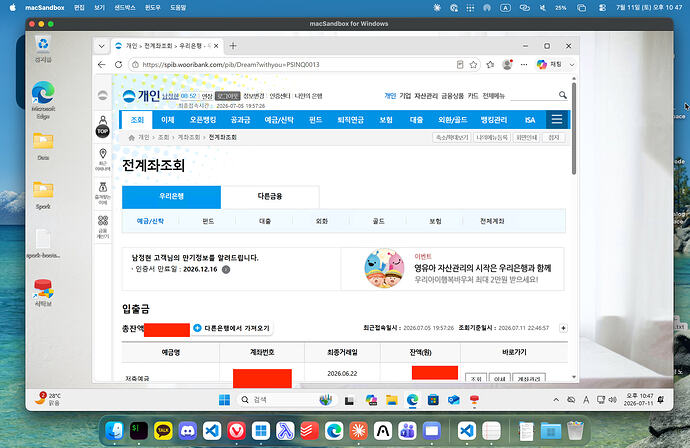Select the Spork folder on the Windows desktop
The width and height of the screenshot is (690, 448).
point(43,195)
